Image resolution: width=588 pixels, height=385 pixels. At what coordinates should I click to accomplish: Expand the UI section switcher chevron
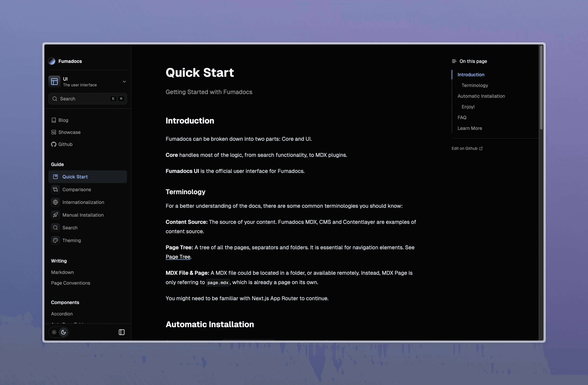tap(124, 82)
